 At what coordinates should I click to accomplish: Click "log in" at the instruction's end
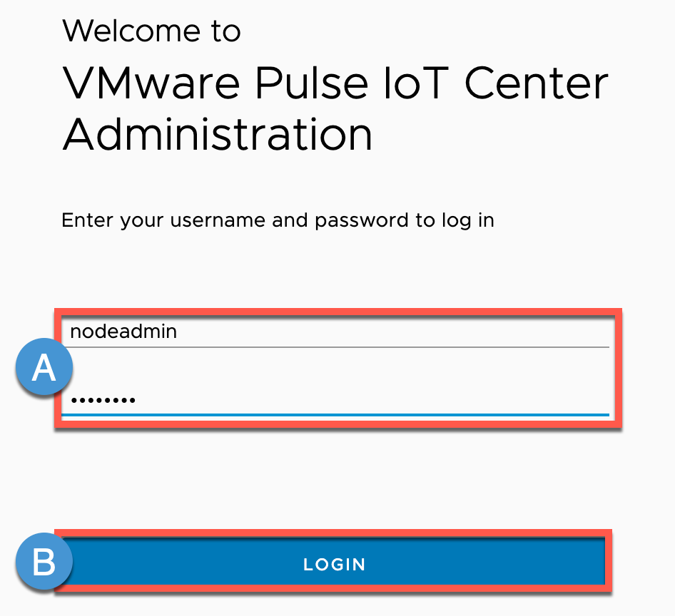pyautogui.click(x=465, y=220)
